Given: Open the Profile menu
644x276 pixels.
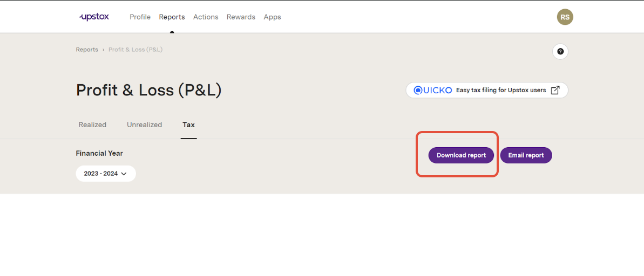Looking at the screenshot, I should click(140, 17).
